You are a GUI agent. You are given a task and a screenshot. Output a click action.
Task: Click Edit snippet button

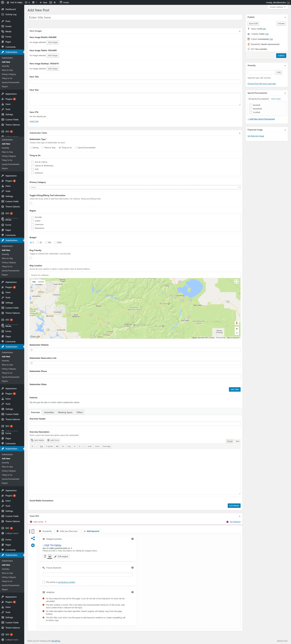pyautogui.click(x=61, y=556)
